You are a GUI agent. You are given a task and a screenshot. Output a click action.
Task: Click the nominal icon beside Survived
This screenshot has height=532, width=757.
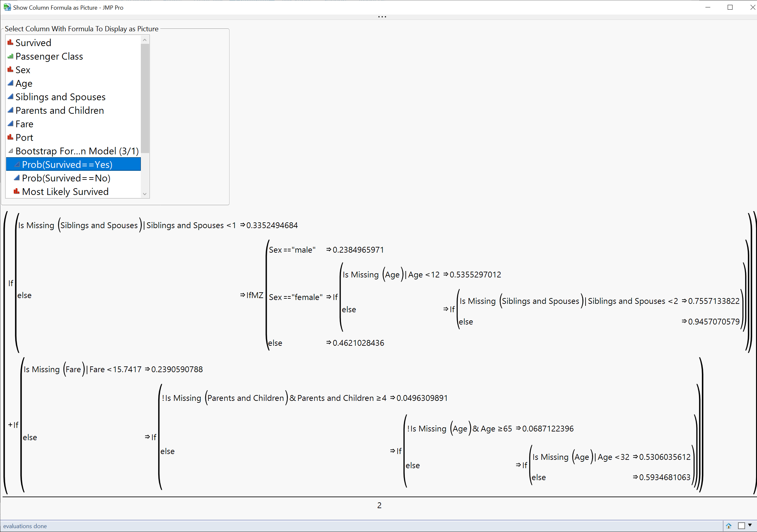coord(10,43)
